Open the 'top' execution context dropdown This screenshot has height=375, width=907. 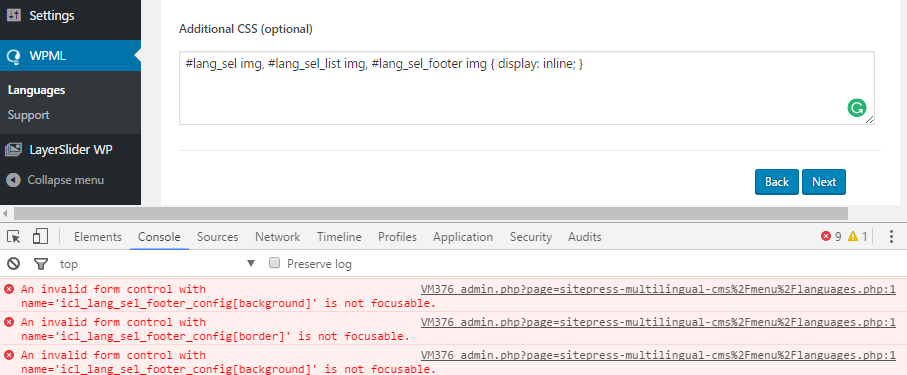click(158, 264)
